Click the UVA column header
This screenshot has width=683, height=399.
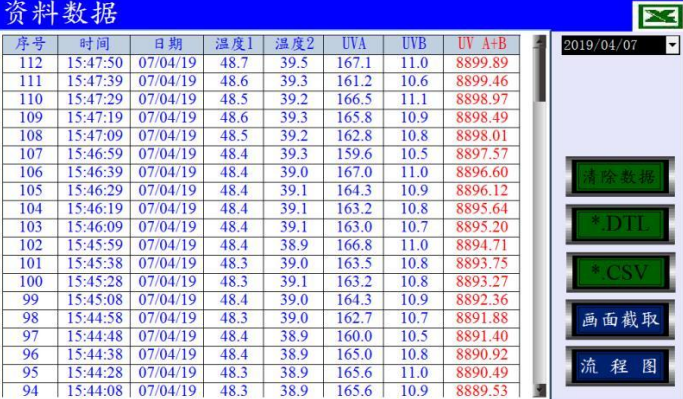point(354,44)
